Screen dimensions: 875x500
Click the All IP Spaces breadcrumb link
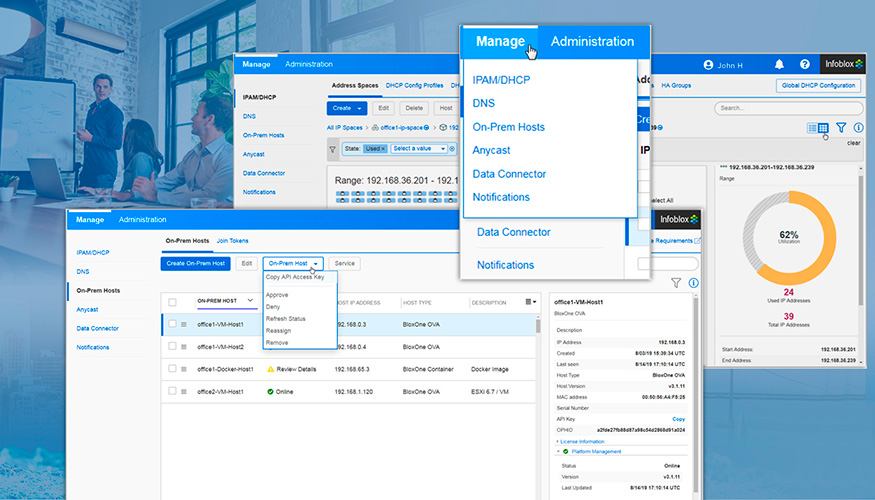[344, 127]
